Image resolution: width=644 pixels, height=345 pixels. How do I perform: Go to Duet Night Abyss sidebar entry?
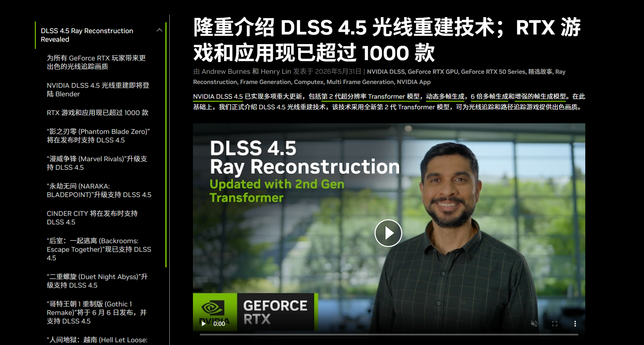pos(97,281)
